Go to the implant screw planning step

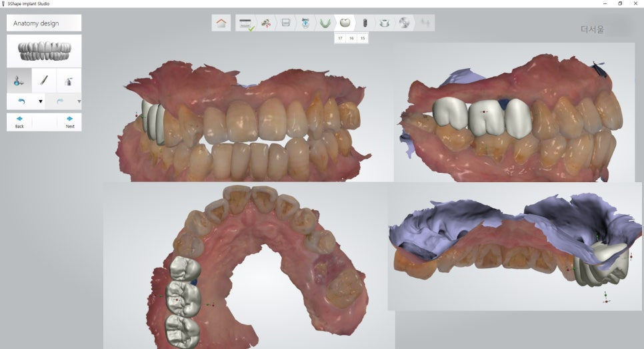tap(365, 23)
